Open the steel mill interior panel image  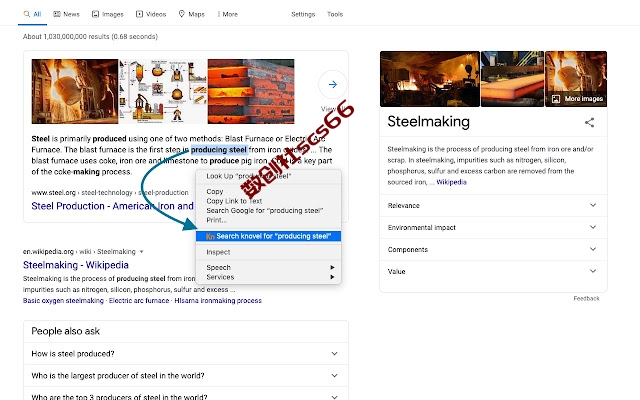[430, 79]
